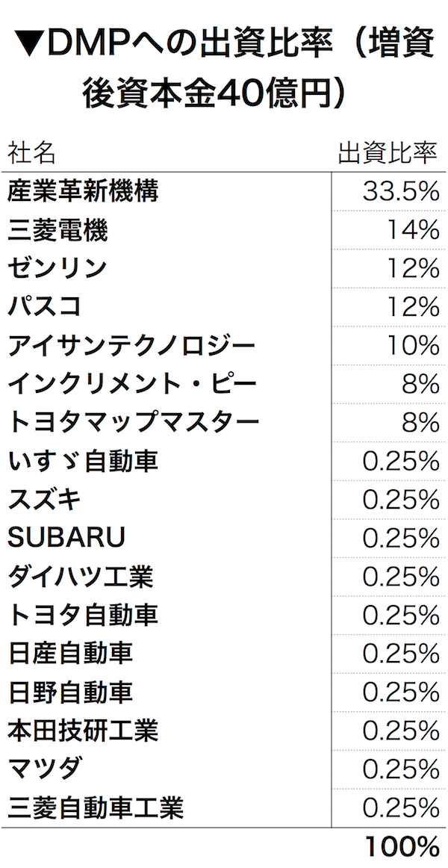Click the マツダ company name
The width and height of the screenshot is (448, 868).
point(45,769)
